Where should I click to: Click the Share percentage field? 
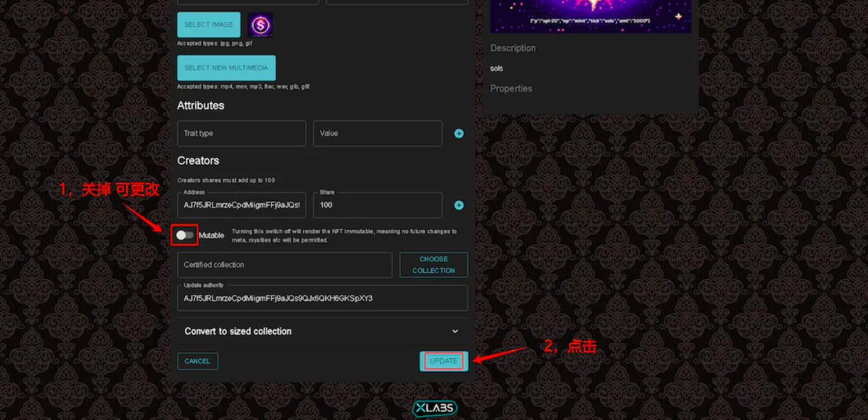coord(378,205)
